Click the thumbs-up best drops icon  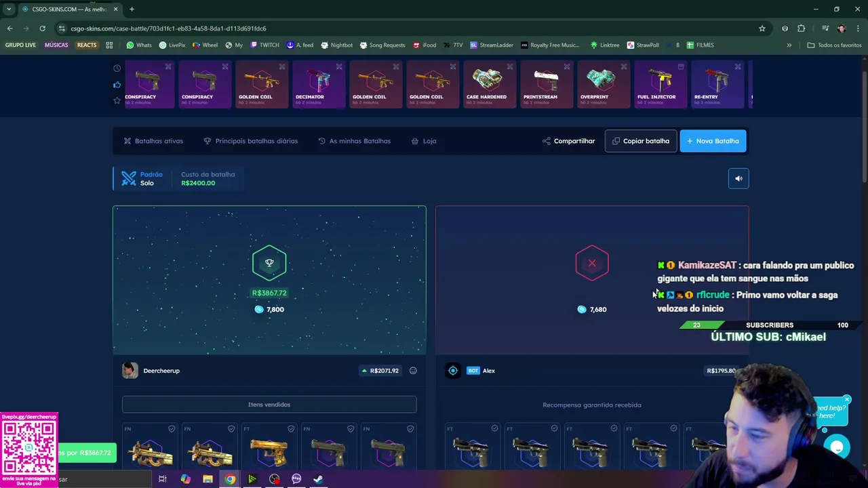pos(117,85)
